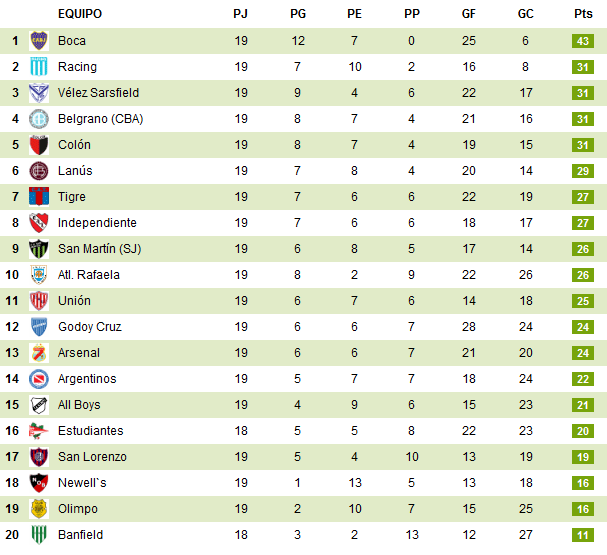
Task: Click the Colón team crest icon
Action: tap(40, 145)
